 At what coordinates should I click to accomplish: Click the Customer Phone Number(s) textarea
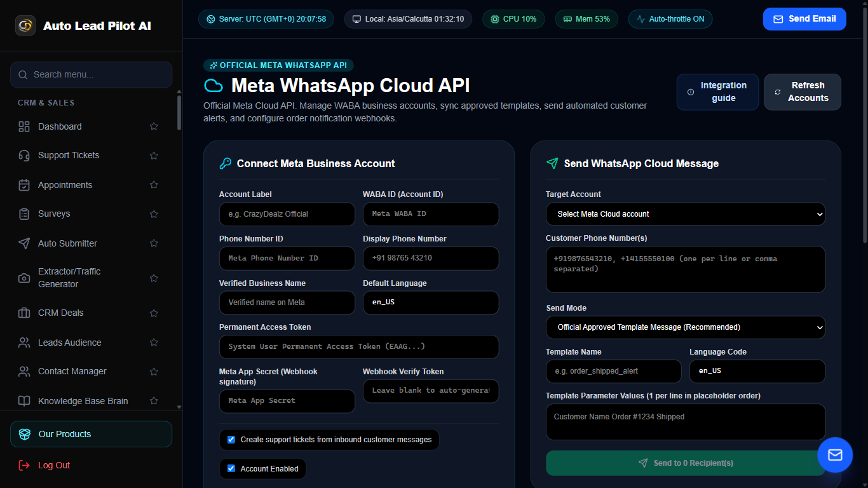tap(686, 269)
